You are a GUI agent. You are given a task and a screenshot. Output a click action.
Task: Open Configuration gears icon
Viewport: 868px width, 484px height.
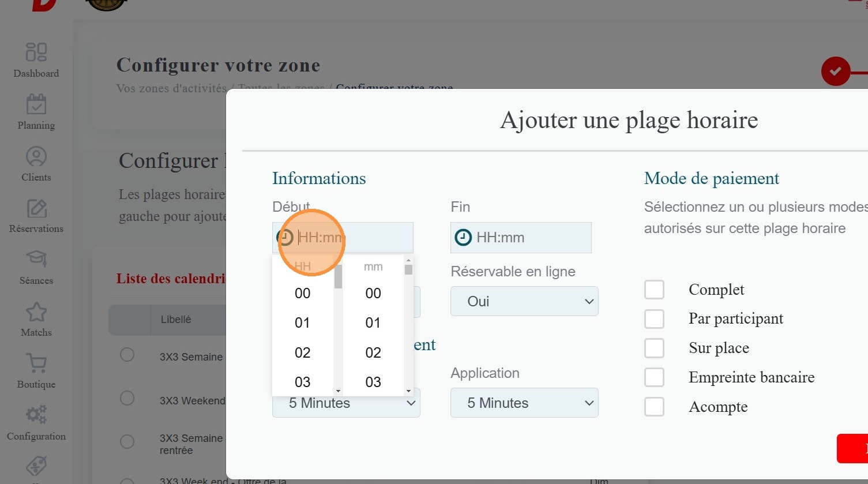(36, 415)
